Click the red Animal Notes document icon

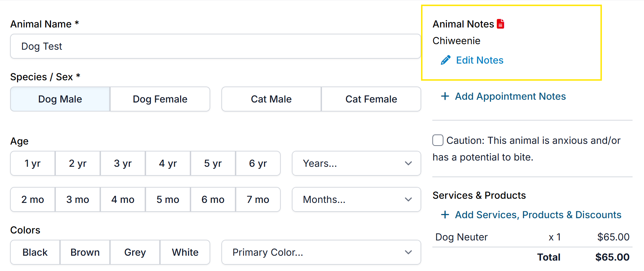(x=500, y=24)
